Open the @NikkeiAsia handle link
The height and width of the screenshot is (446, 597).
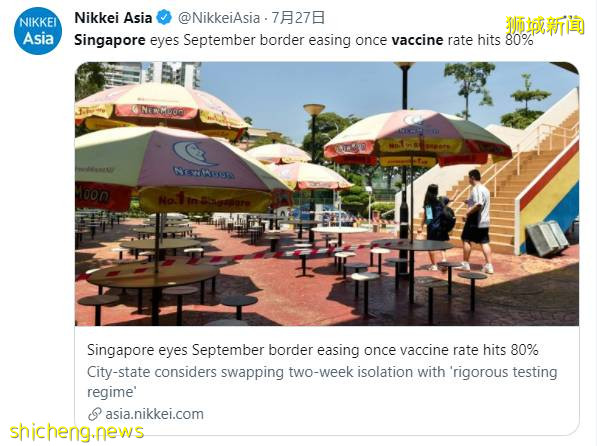(219, 18)
